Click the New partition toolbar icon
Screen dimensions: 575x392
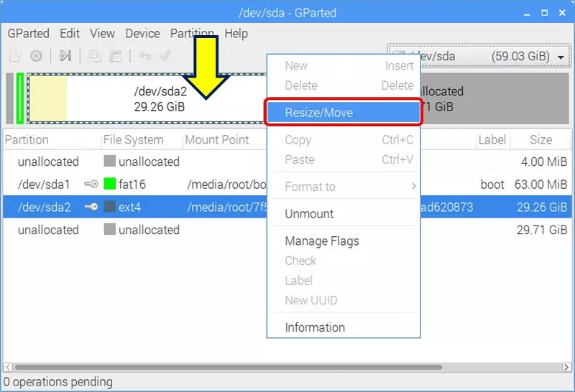15,56
